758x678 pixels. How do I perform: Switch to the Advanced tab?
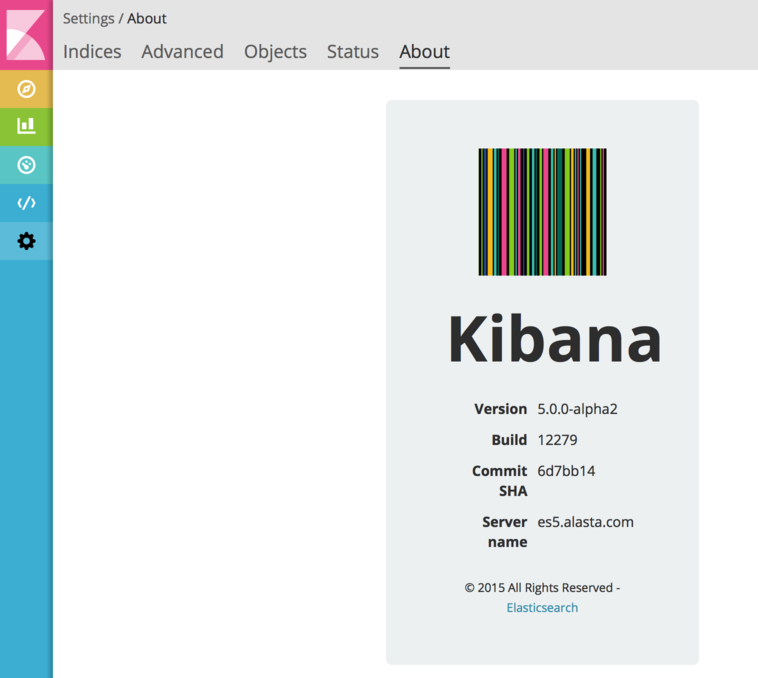182,52
